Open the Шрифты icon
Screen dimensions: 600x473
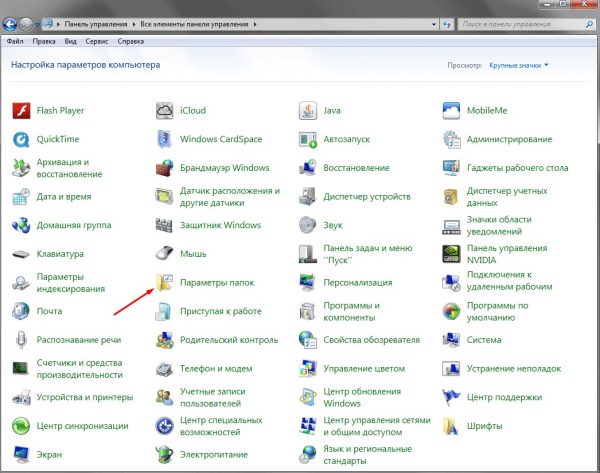point(452,426)
